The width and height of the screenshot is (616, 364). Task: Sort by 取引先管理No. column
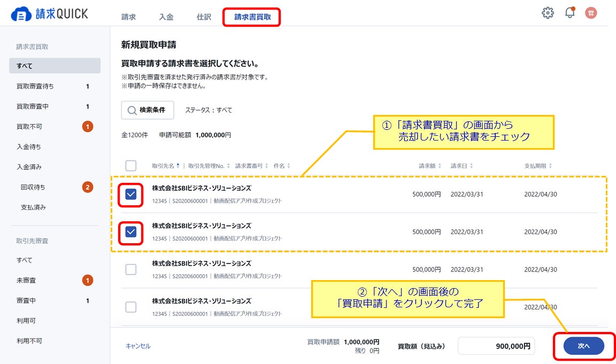tap(209, 166)
